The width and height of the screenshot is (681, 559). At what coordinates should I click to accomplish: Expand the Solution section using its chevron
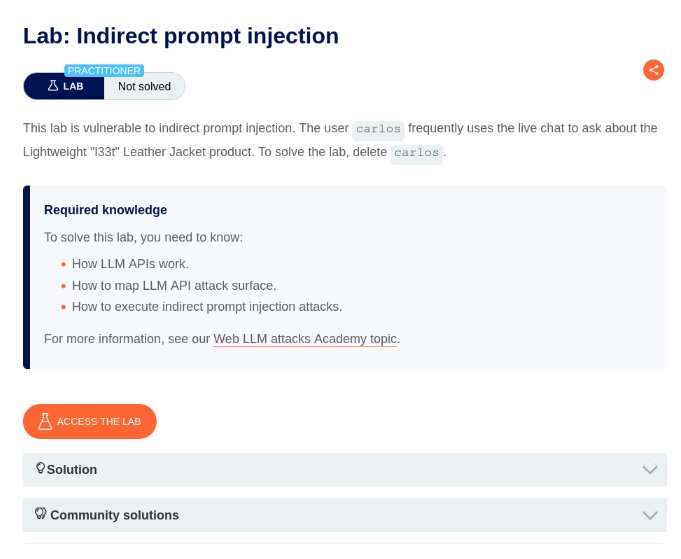click(x=650, y=469)
